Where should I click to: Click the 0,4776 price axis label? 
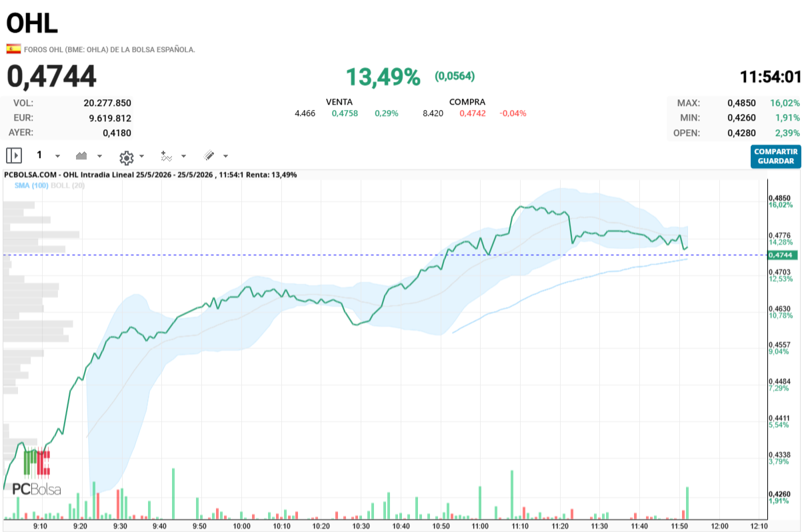tap(779, 235)
